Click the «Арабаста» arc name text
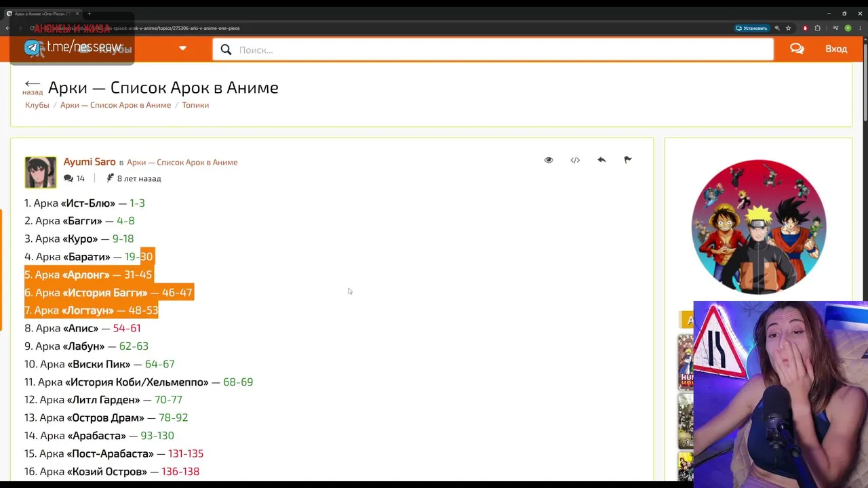This screenshot has height=488, width=868. tap(97, 436)
